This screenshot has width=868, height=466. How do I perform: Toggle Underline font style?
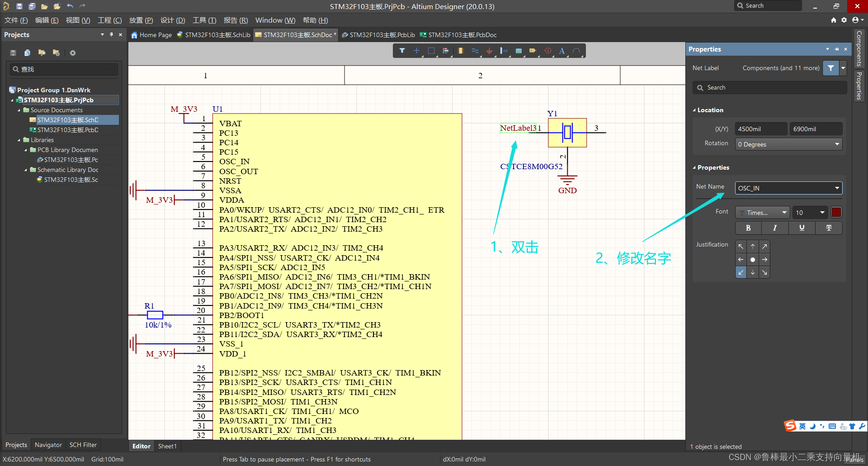tap(802, 228)
